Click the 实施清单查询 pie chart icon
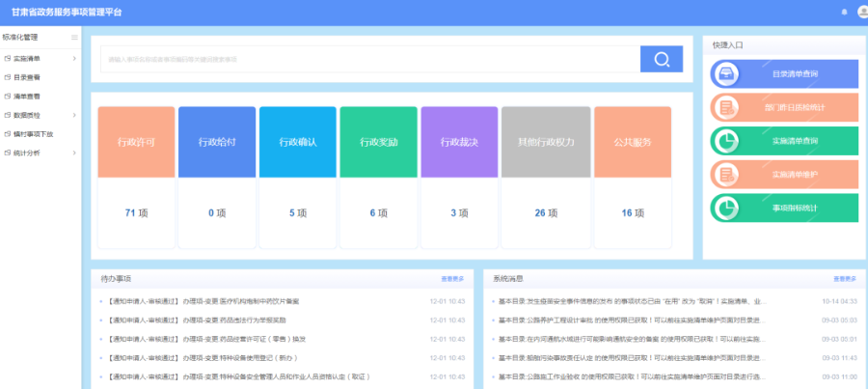 (725, 141)
